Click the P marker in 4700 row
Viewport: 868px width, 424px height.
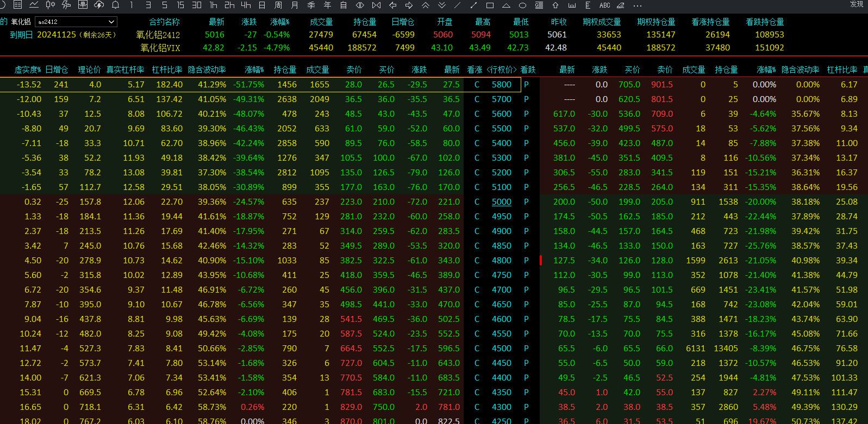pyautogui.click(x=526, y=290)
